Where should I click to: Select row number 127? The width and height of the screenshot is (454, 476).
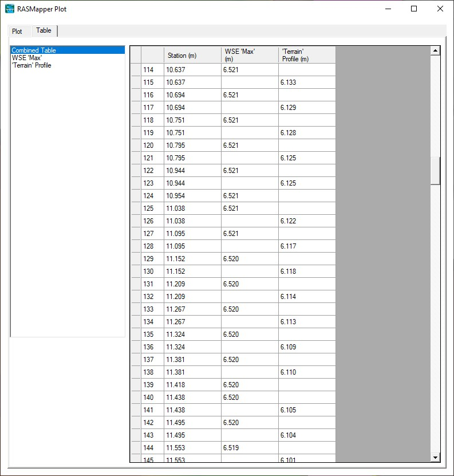pyautogui.click(x=152, y=234)
